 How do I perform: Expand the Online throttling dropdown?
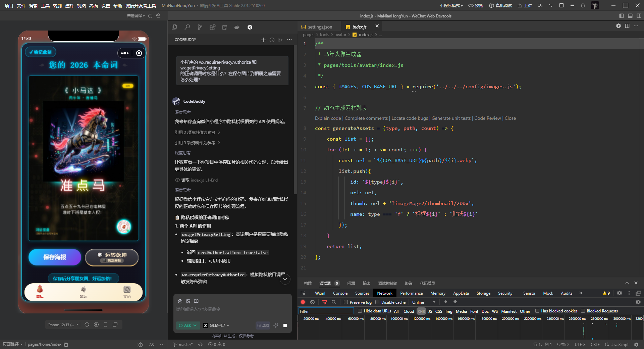[x=424, y=302]
